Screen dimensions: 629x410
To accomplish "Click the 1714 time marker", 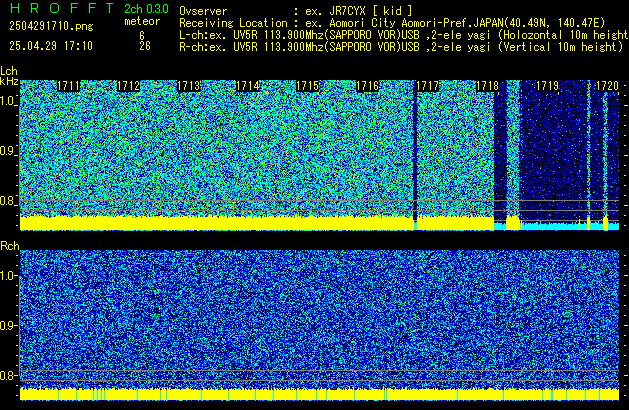I will coord(248,86).
